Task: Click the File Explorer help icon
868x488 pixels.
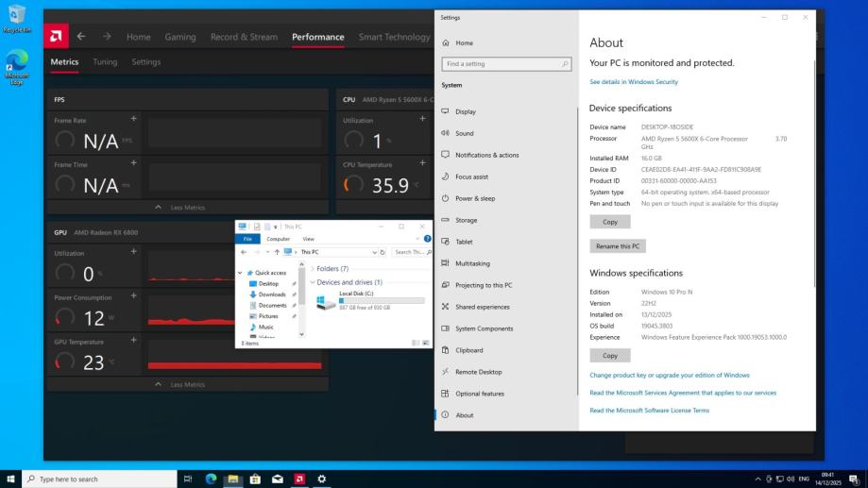Action: 427,239
